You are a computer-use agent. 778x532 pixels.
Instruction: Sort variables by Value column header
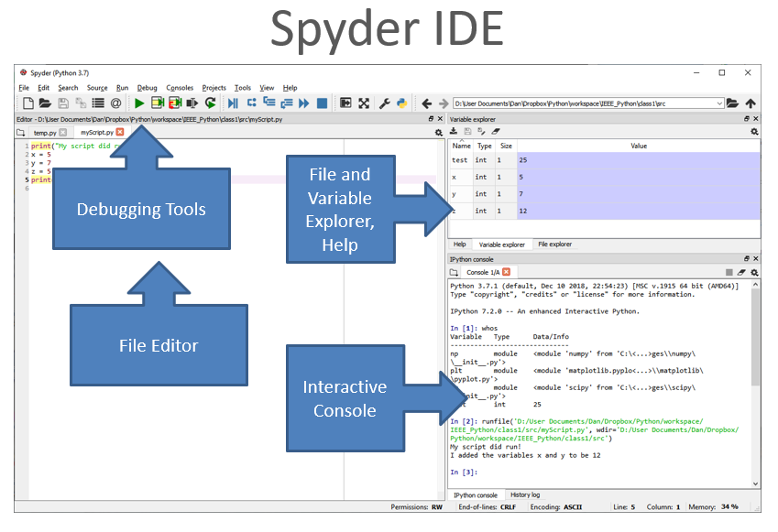[x=639, y=146]
